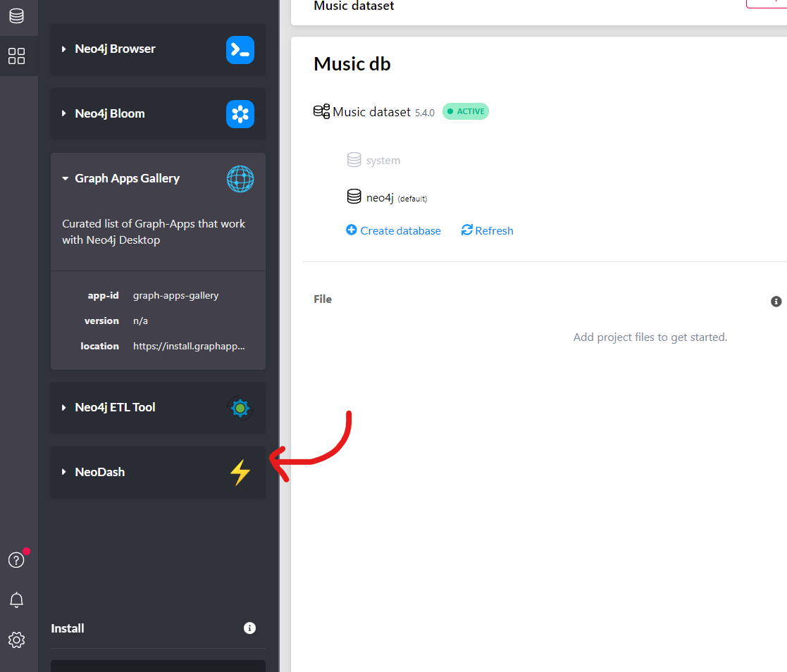Open Neo4j Browser via its terminal icon

pyautogui.click(x=240, y=49)
